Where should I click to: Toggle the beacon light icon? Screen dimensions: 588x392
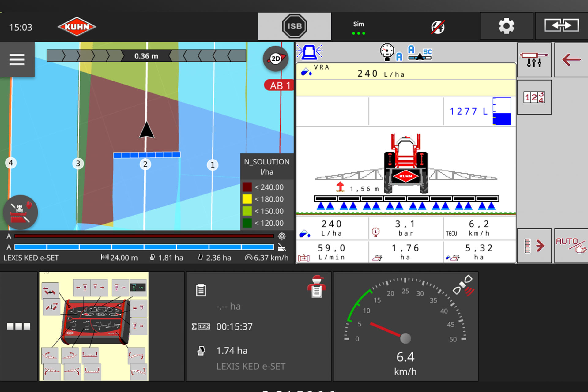[x=309, y=52]
